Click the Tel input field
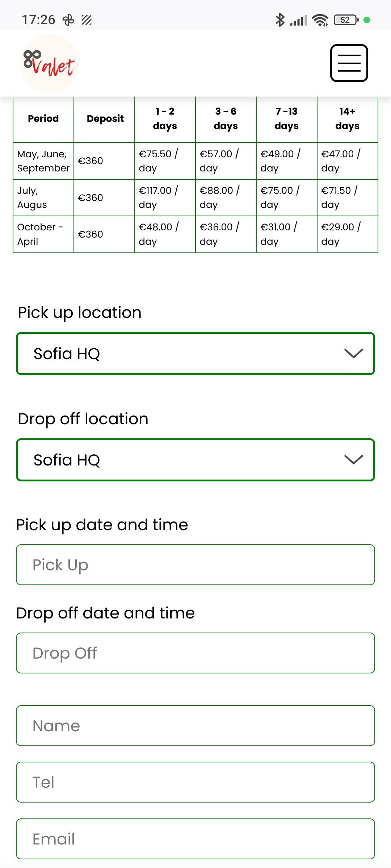391x868 pixels. coord(195,782)
